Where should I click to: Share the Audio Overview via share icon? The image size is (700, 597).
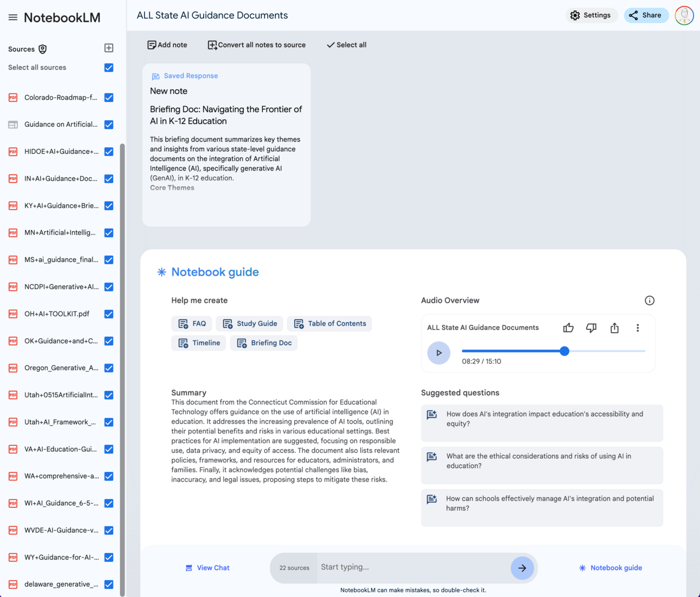[x=614, y=328]
